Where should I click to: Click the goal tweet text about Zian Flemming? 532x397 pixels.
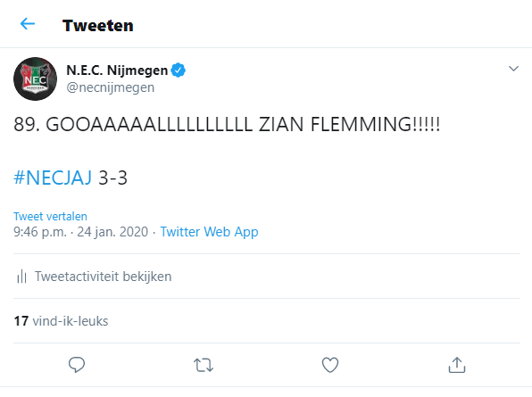click(227, 124)
